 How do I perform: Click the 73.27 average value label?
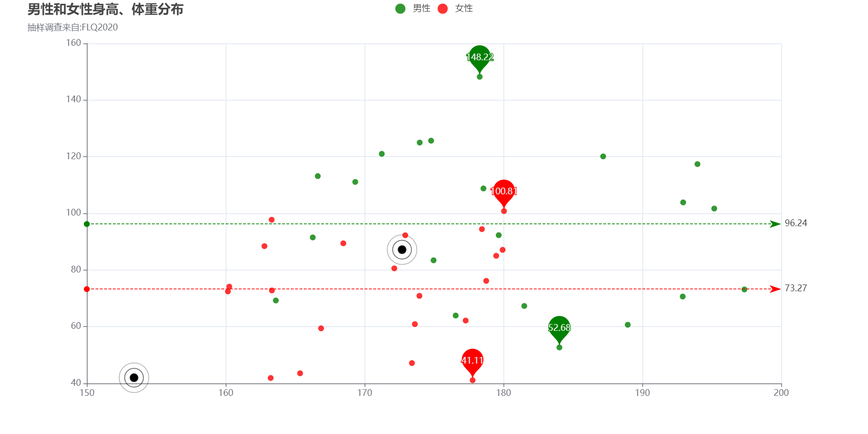click(796, 288)
